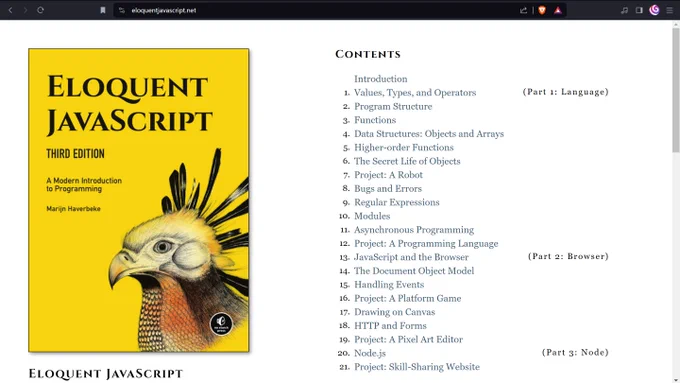Click the browser forward arrow
This screenshot has width=680, height=383.
tap(25, 10)
